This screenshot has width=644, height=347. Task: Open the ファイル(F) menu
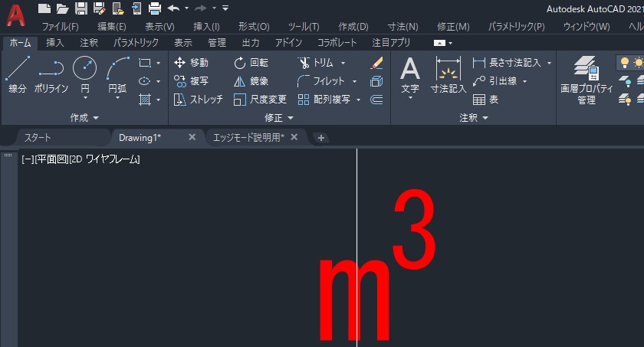(60, 26)
